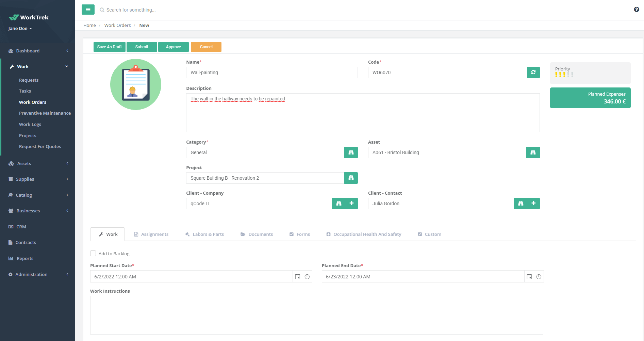Viewport: 644px width, 341px height.
Task: Click the help question mark icon
Action: click(636, 10)
